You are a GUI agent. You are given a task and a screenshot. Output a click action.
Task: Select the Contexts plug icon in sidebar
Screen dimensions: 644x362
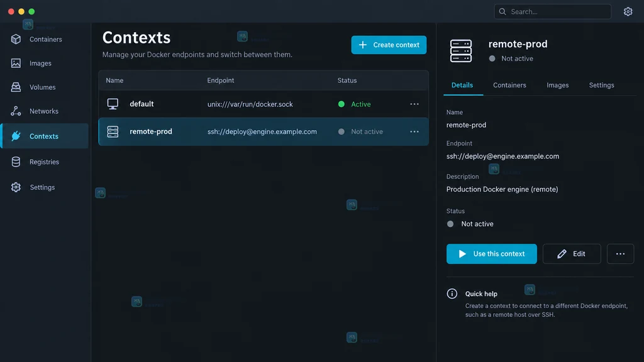click(x=16, y=136)
